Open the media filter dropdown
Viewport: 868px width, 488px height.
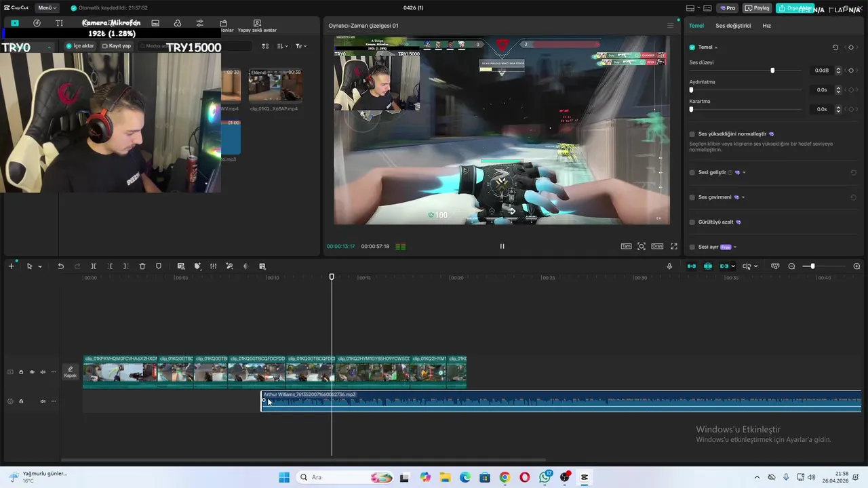(x=300, y=46)
